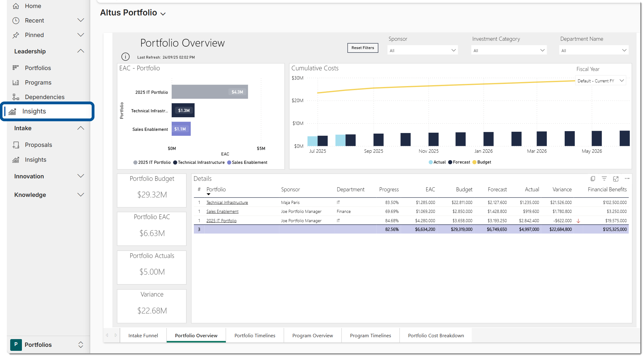Click the copy visual icon in Details
Viewport: 644px width, 357px height.
point(593,179)
